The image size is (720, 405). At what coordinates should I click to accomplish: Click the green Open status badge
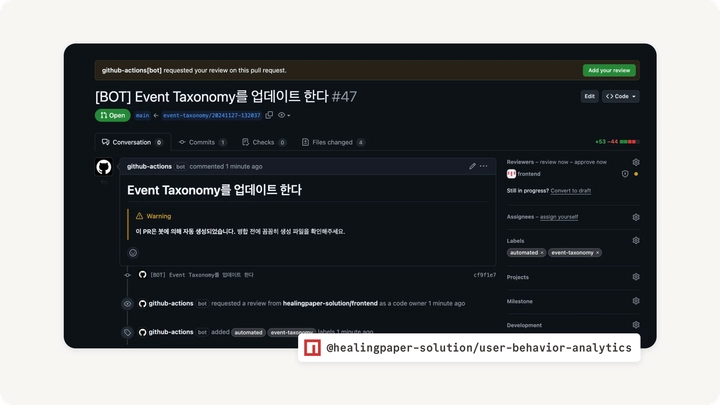[x=112, y=115]
